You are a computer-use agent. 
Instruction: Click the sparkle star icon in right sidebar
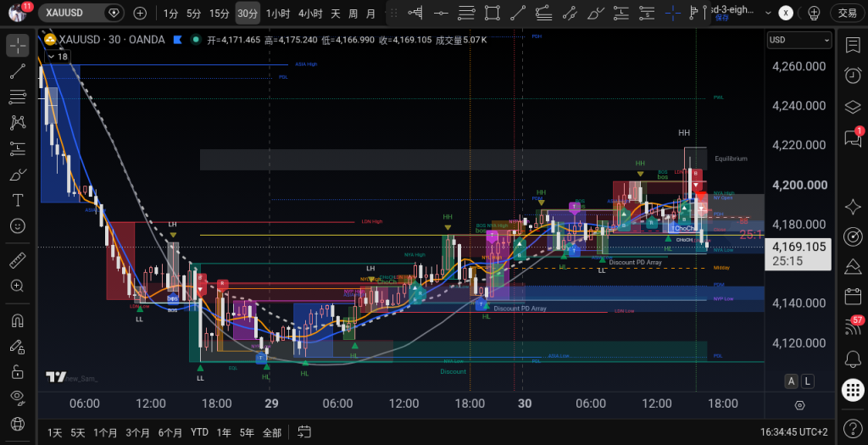tap(853, 207)
